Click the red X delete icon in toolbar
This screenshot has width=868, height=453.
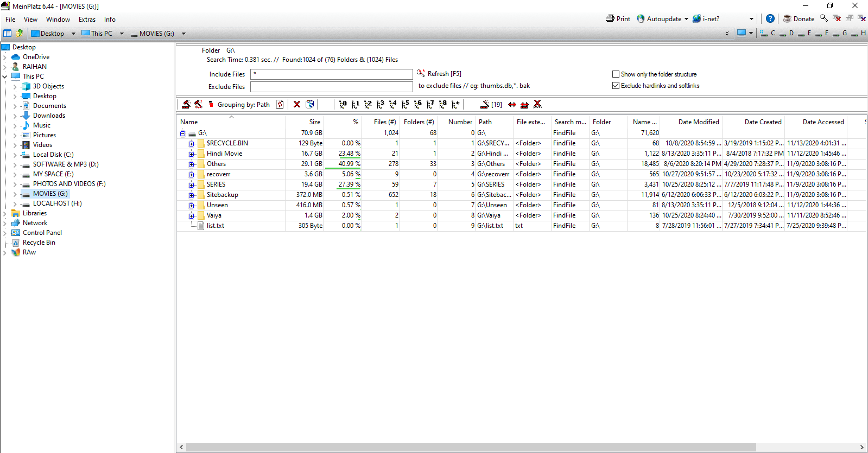pos(297,104)
